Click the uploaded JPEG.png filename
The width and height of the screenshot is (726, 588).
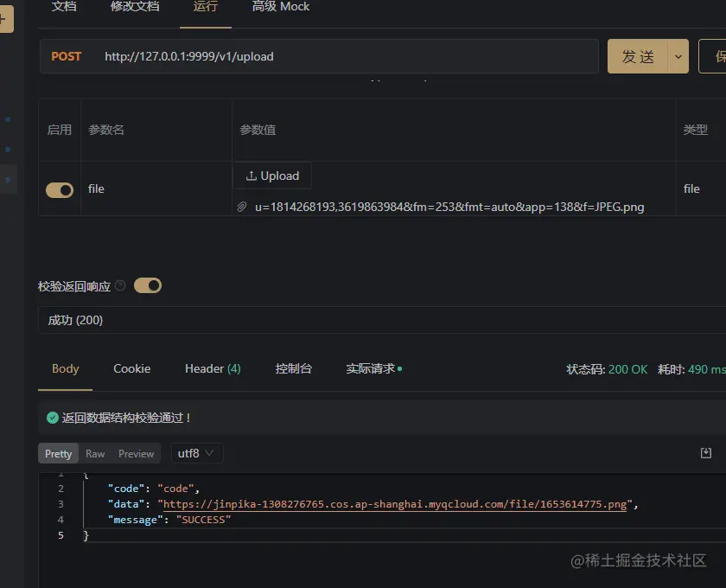tap(449, 208)
